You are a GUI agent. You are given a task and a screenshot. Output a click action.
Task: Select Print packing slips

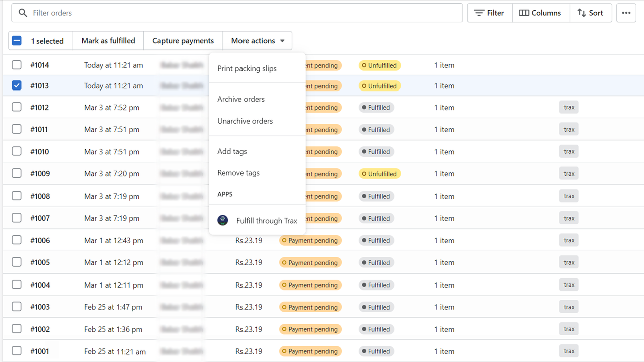click(x=257, y=68)
